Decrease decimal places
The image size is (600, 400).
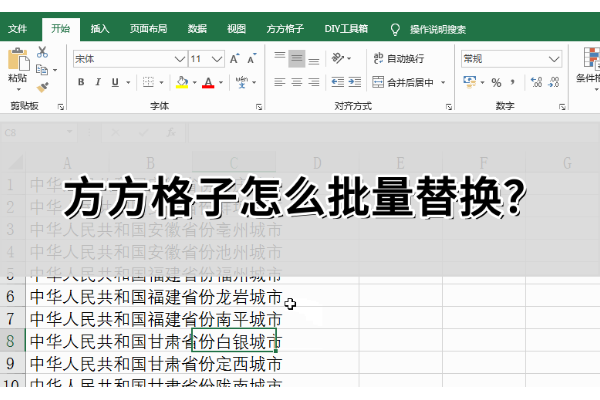coord(554,82)
